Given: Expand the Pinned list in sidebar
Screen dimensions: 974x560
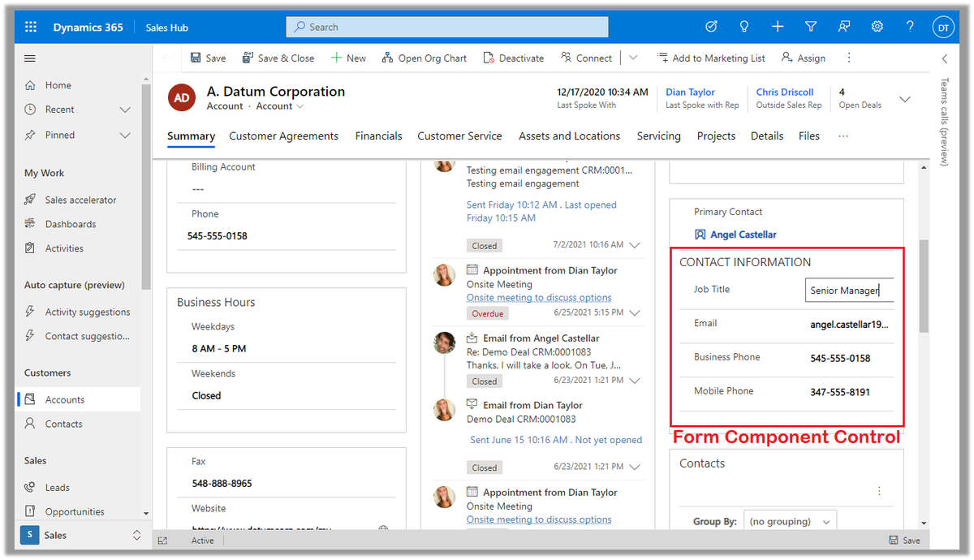Looking at the screenshot, I should [125, 136].
